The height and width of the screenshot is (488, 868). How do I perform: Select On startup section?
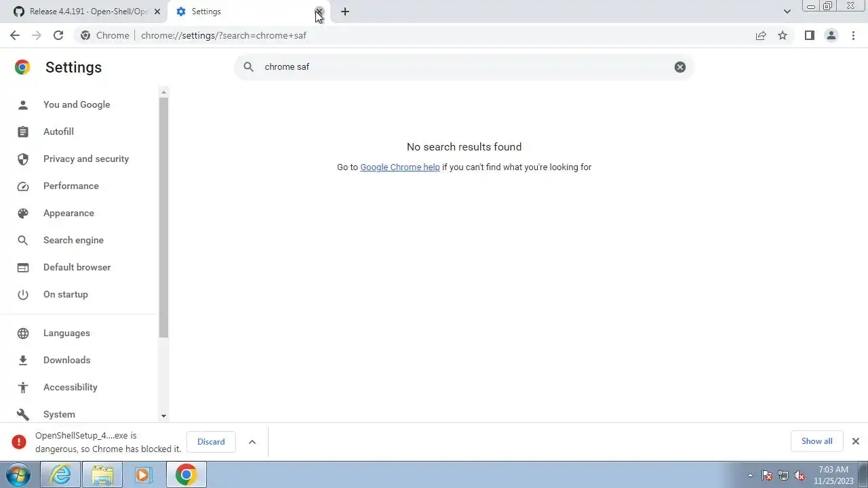tap(66, 294)
